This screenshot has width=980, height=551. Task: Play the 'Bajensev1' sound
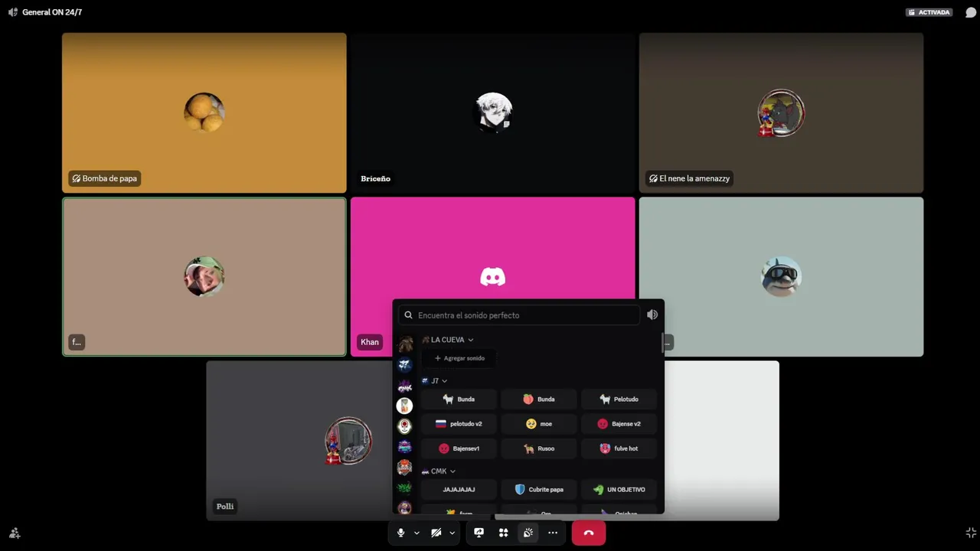[459, 448]
